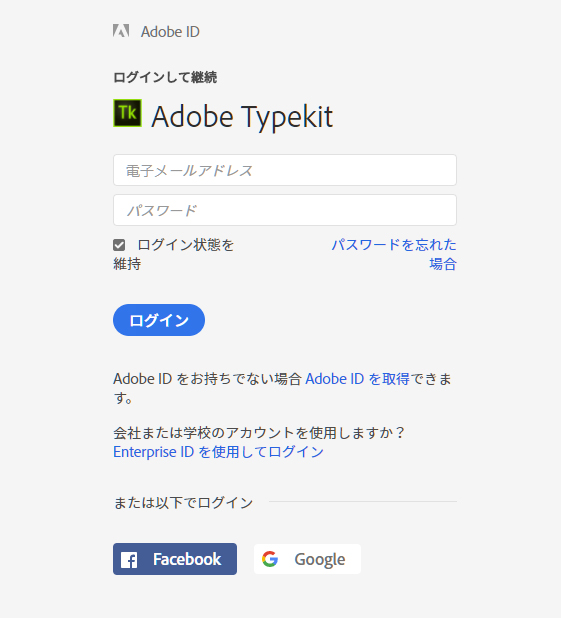This screenshot has width=561, height=618.
Task: Uncheck the ログイン状態を維持 checkbox
Action: 119,245
